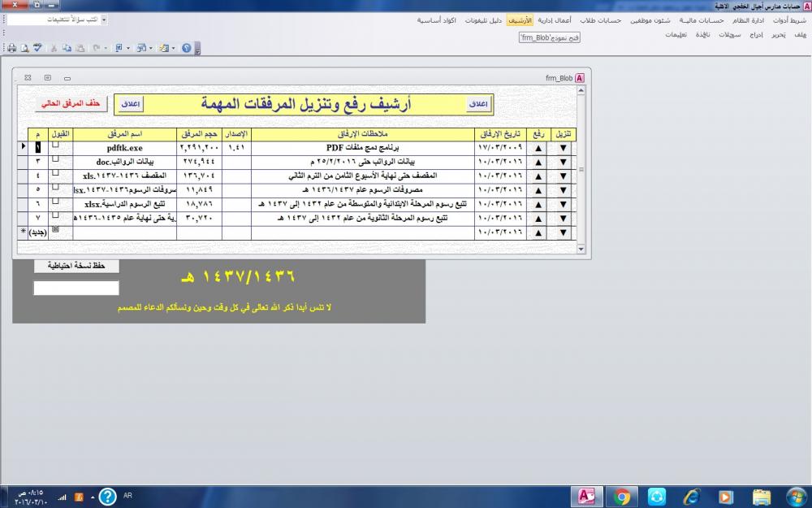Open Print Preview from the toolbar
Viewport: 812px width, 508px height.
click(24, 48)
